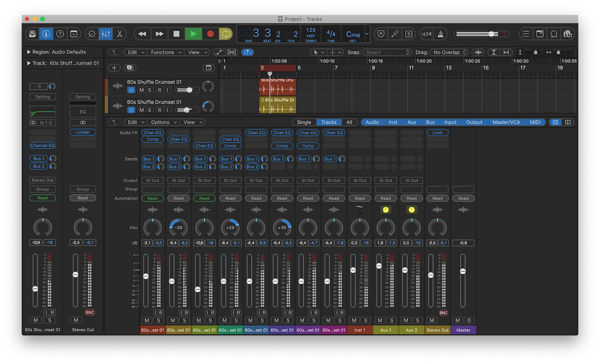This screenshot has width=600, height=364.
Task: Toggle the Aux channel strip filter
Action: pos(412,122)
